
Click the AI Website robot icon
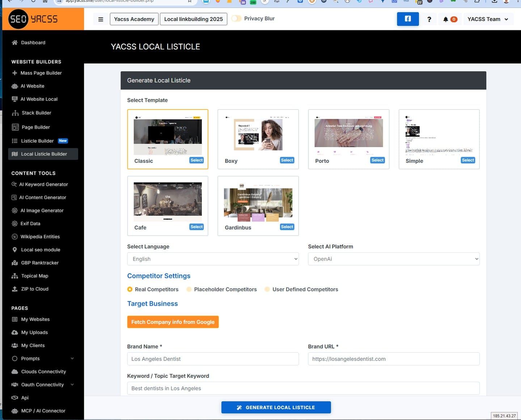click(14, 86)
